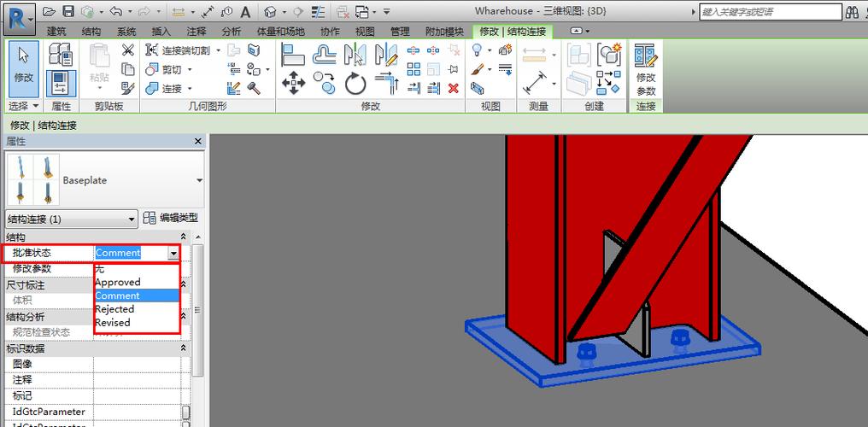Collapse the 标识数据 properties group
Image resolution: width=868 pixels, height=427 pixels.
[x=183, y=349]
